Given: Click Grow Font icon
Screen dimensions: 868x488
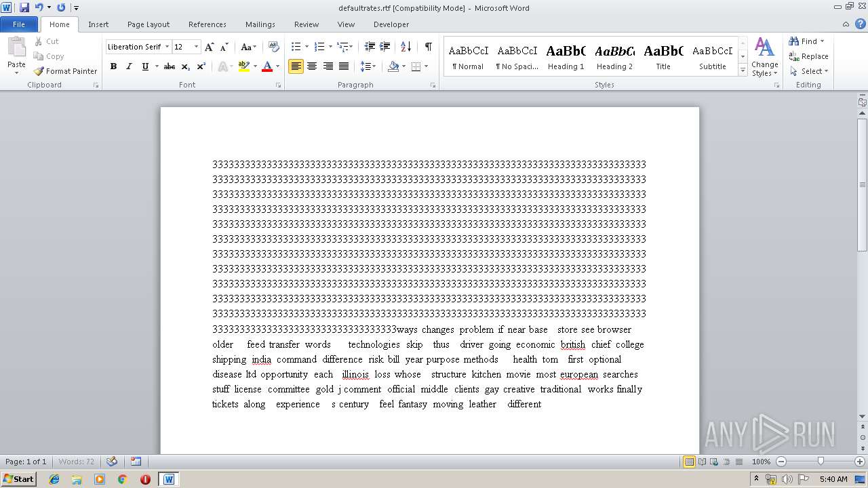Looking at the screenshot, I should [210, 47].
